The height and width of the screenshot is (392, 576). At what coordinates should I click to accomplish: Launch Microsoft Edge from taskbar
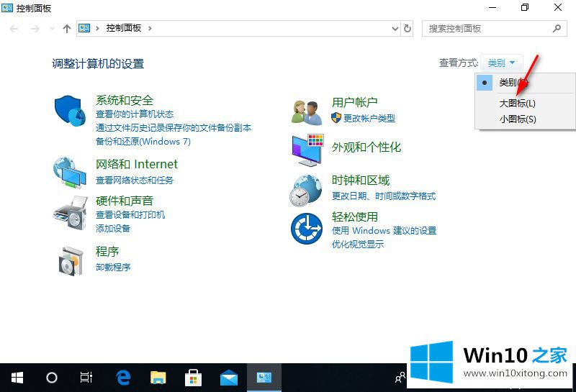coord(123,378)
